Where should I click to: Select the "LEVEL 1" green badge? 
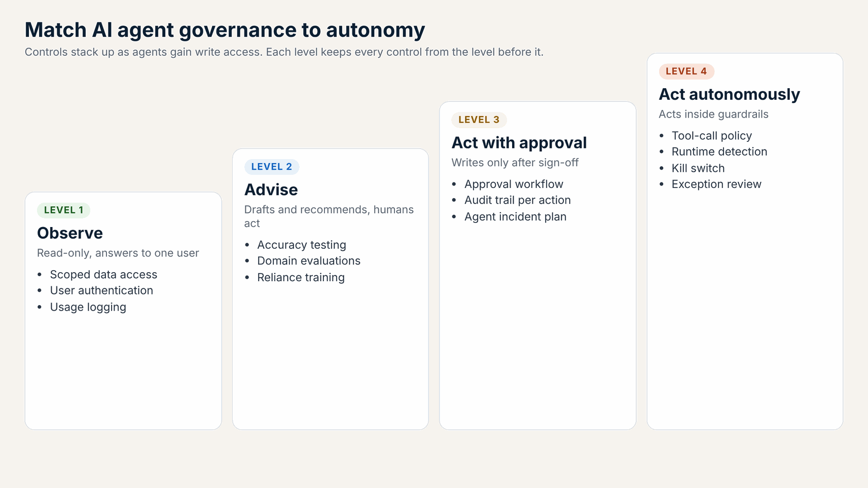click(x=63, y=210)
